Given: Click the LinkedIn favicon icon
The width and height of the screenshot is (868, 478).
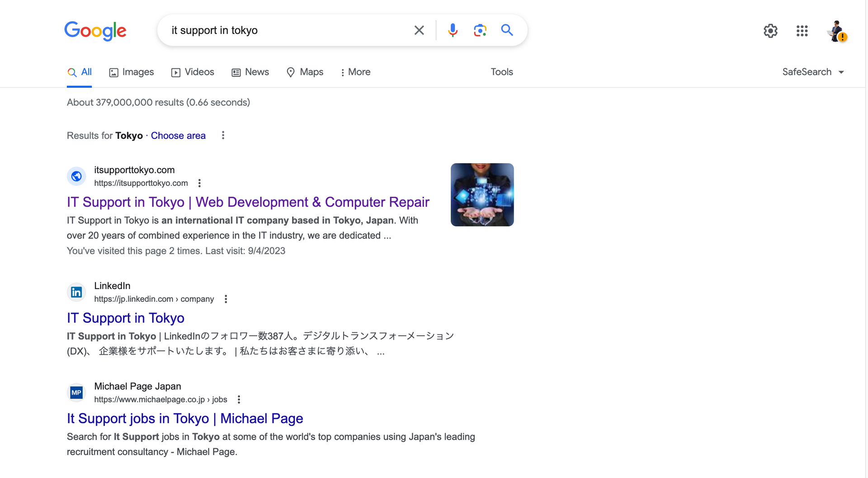Looking at the screenshot, I should tap(76, 292).
